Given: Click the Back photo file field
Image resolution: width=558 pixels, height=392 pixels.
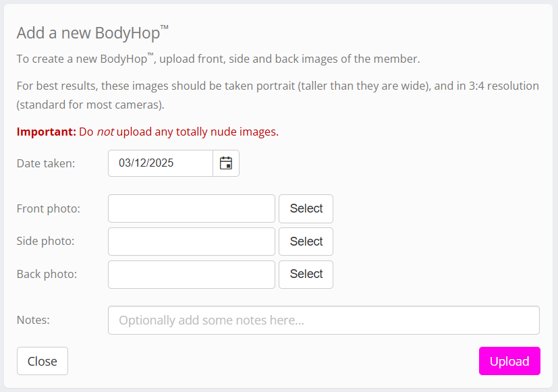Looking at the screenshot, I should pos(192,274).
